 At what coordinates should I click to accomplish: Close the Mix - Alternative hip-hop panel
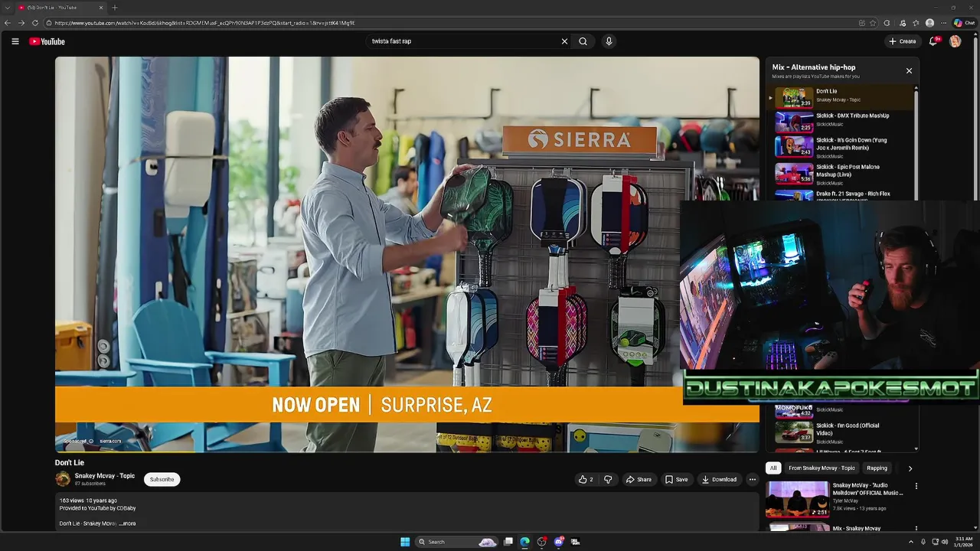click(x=909, y=70)
